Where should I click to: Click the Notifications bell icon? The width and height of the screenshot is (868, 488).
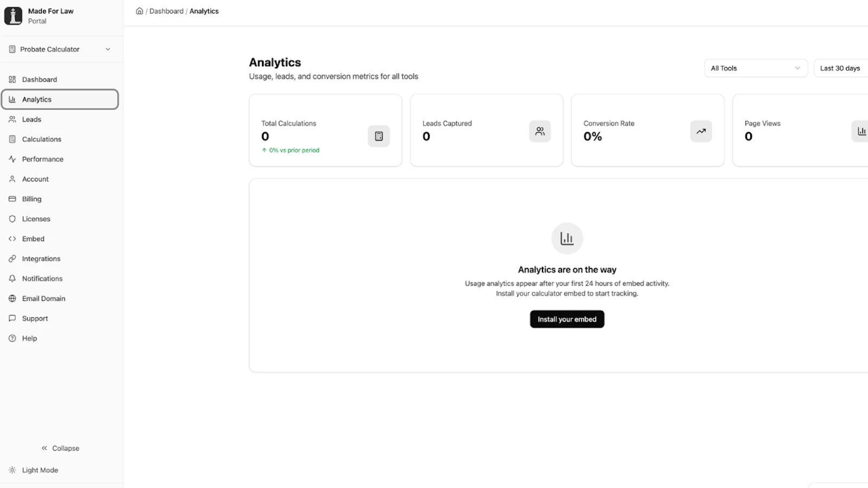[12, 279]
